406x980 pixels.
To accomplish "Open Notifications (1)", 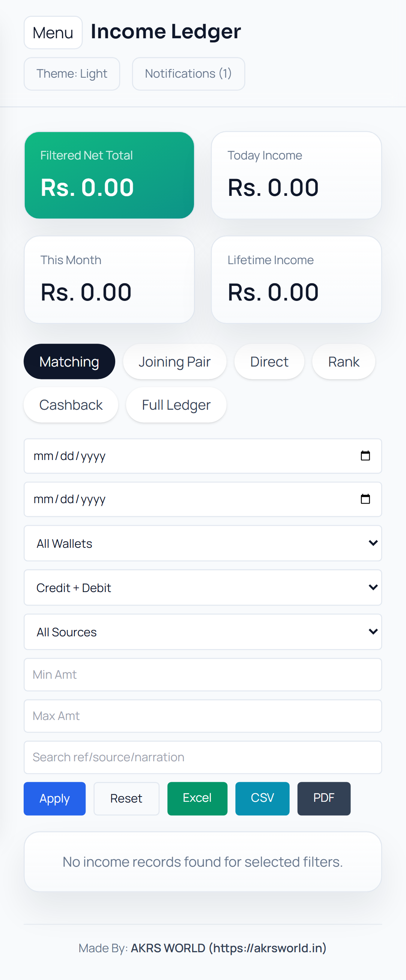I will 188,74.
